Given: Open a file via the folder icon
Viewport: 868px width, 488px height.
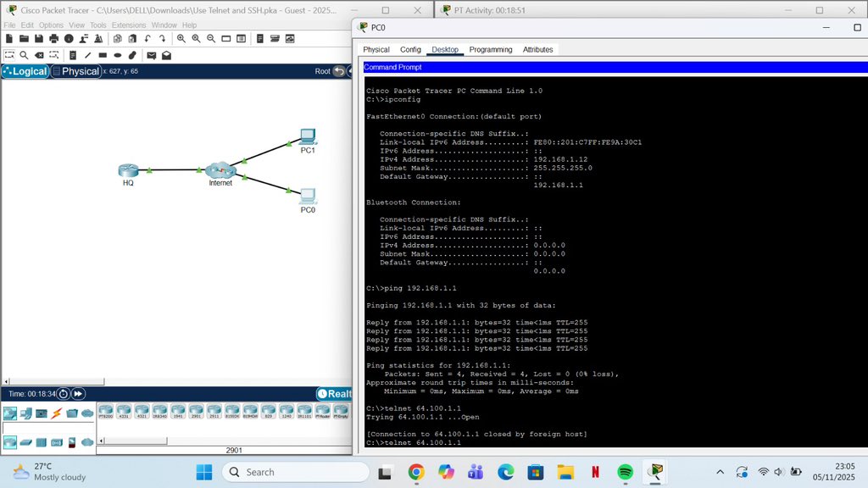Looking at the screenshot, I should [24, 39].
